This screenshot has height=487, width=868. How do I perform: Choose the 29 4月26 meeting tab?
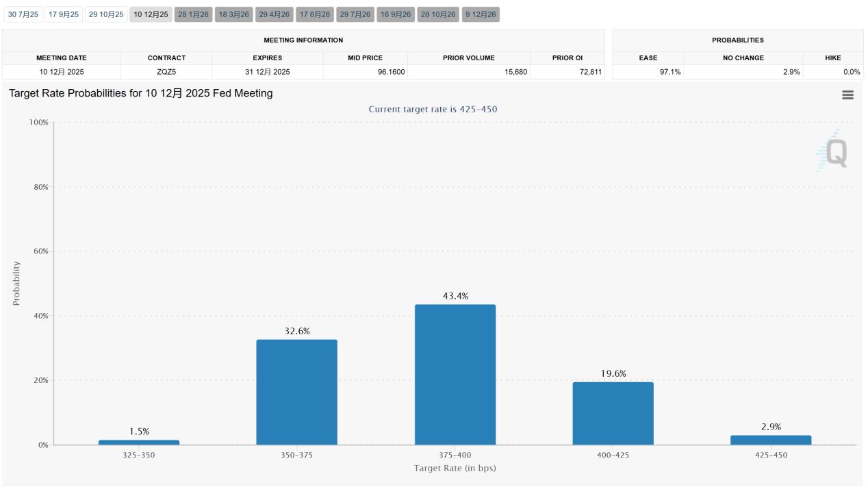click(x=275, y=14)
